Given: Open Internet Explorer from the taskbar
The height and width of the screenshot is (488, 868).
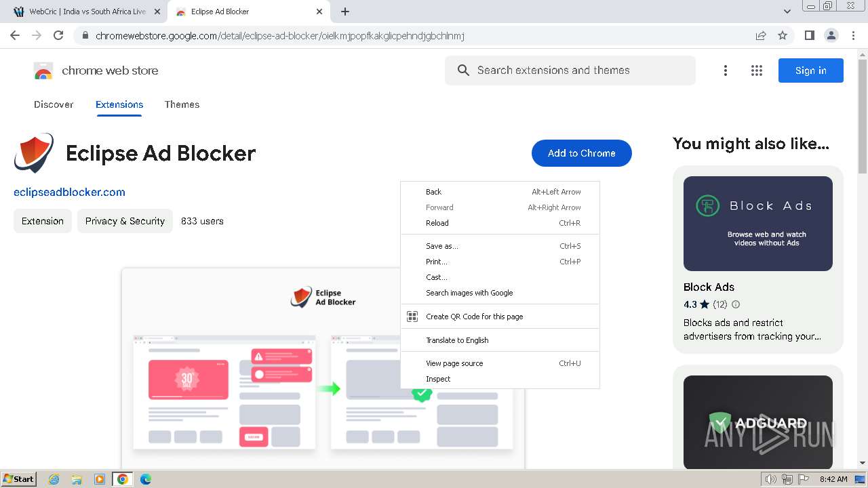Looking at the screenshot, I should tap(54, 479).
